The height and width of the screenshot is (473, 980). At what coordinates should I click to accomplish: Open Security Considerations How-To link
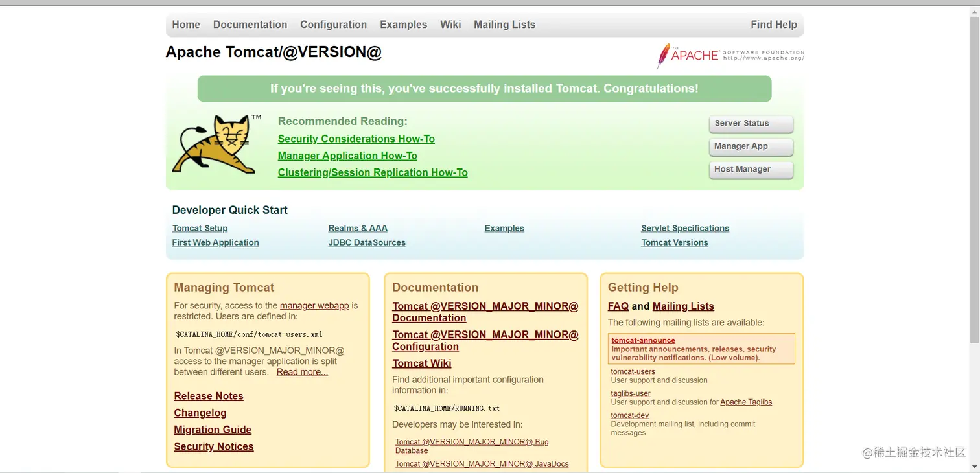click(x=356, y=139)
